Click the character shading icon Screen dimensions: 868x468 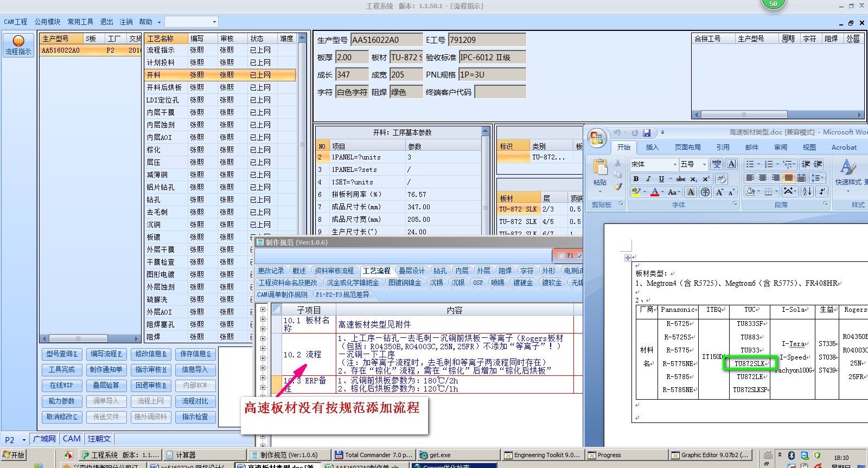pyautogui.click(x=691, y=192)
